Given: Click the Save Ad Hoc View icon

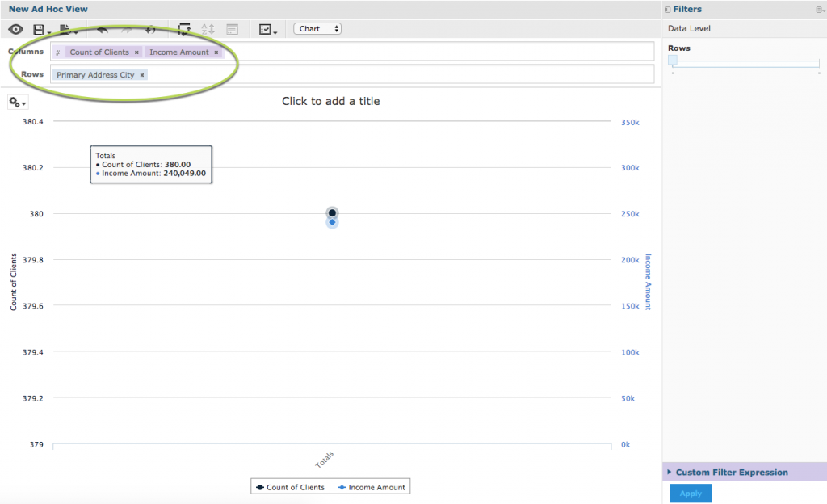Looking at the screenshot, I should click(x=40, y=28).
